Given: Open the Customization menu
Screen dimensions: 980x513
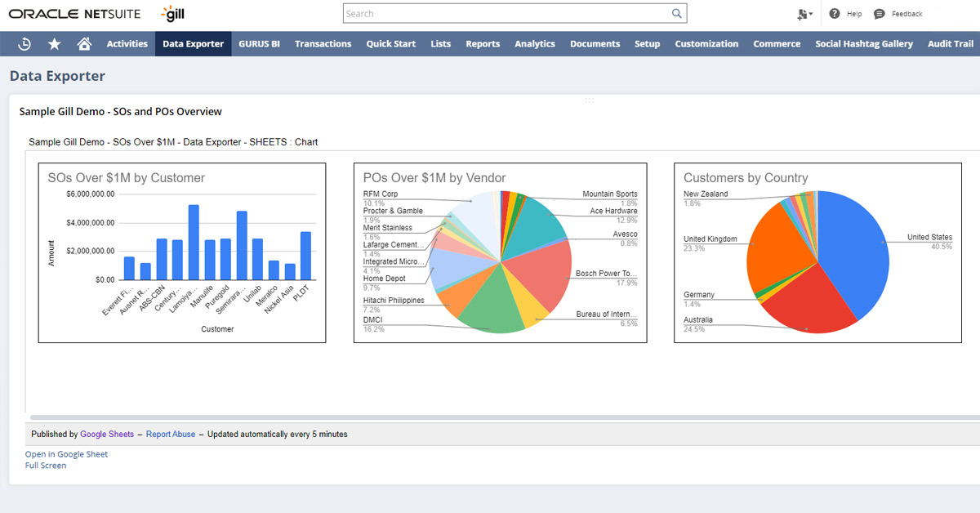Looking at the screenshot, I should 706,44.
